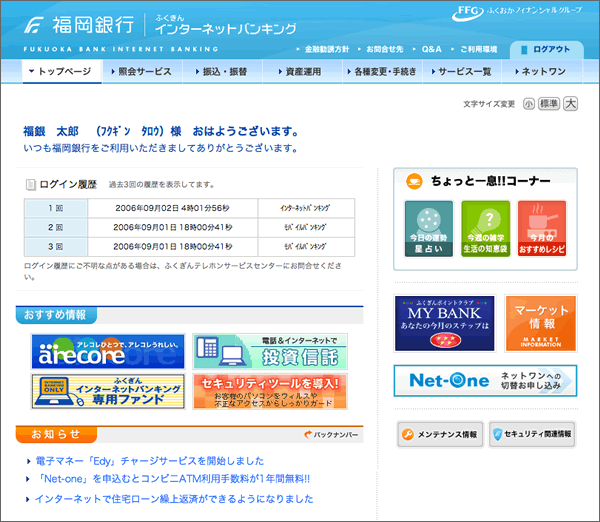Set font size to 標準
The height and width of the screenshot is (522, 600).
click(x=549, y=104)
